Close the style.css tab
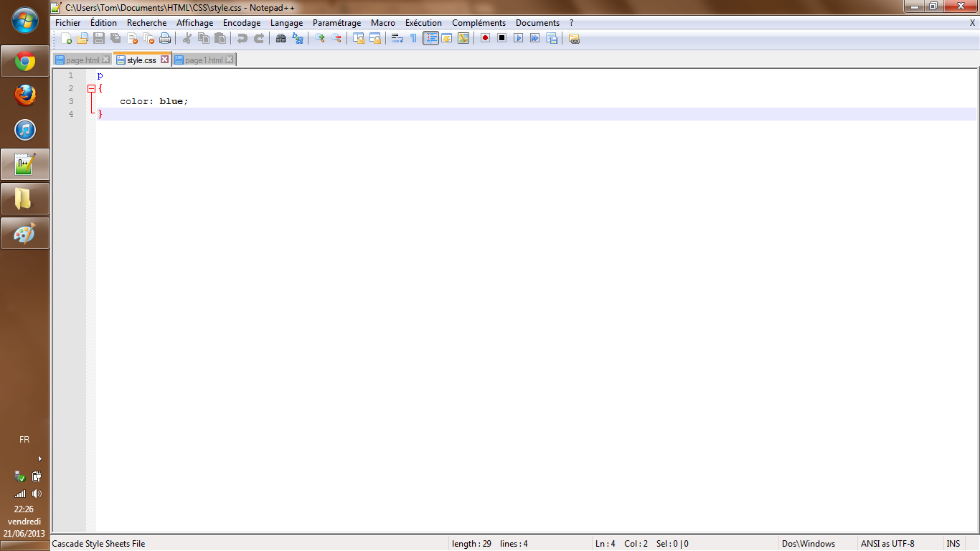980x551 pixels. [x=164, y=60]
